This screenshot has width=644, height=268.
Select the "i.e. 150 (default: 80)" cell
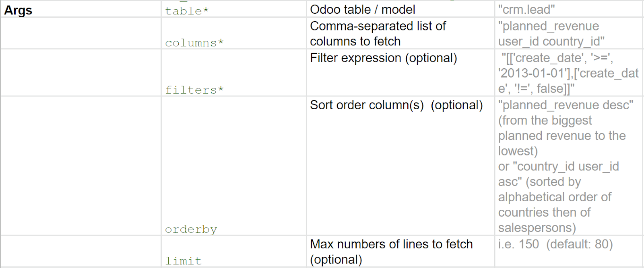click(x=555, y=244)
